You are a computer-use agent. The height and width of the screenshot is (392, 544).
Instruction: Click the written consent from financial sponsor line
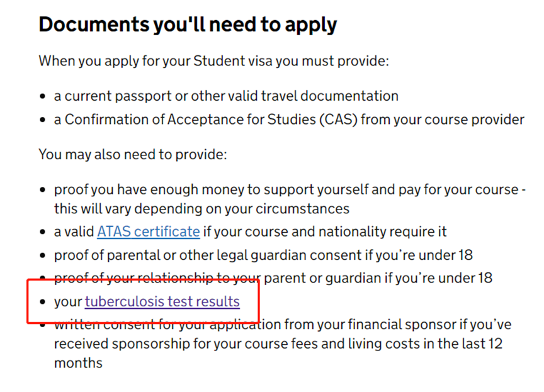282,325
